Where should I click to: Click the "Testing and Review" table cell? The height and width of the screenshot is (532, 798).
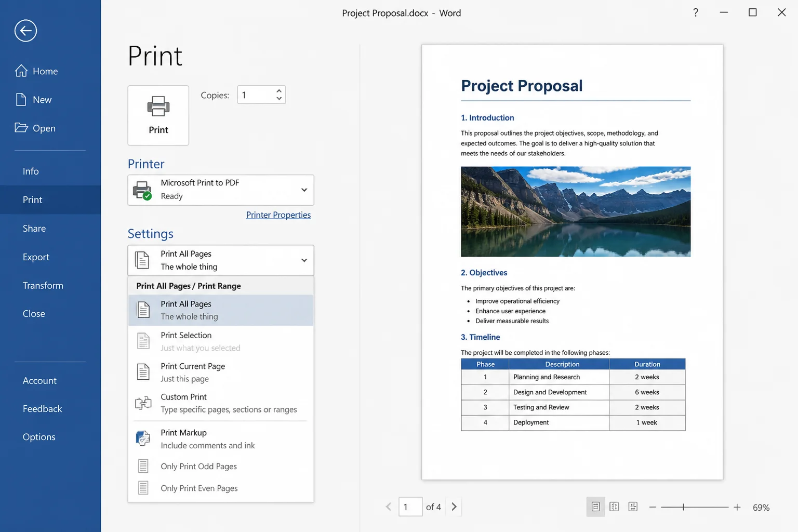559,407
